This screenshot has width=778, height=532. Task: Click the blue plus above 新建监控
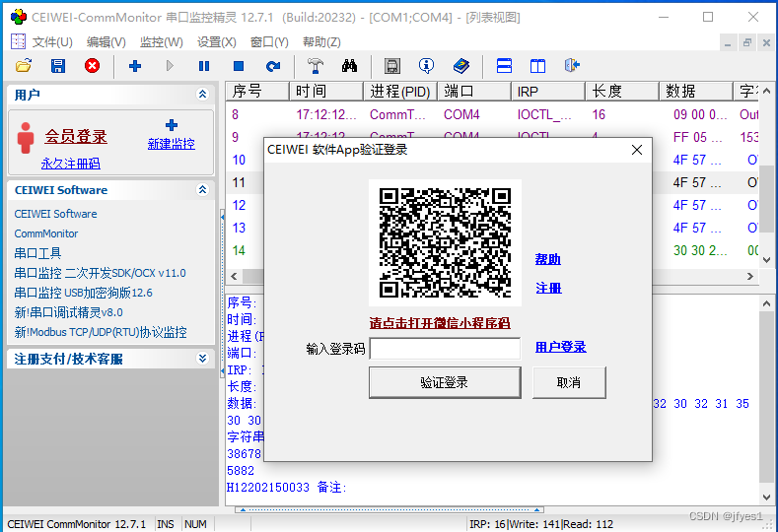click(172, 125)
